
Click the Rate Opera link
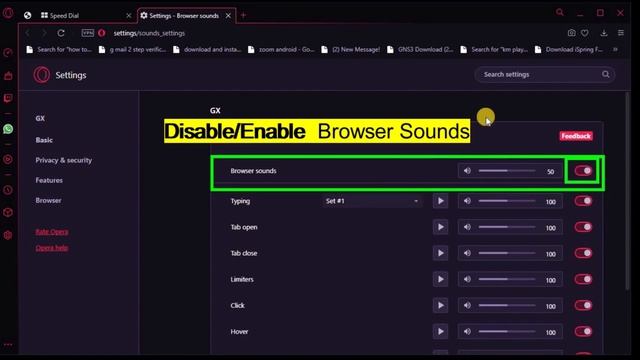pyautogui.click(x=52, y=232)
